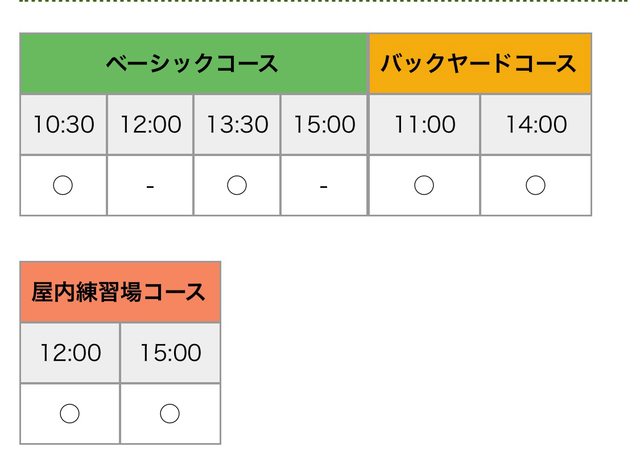
Task: Select the 15:00 time under 屋内練習場コース
Action: (x=170, y=353)
